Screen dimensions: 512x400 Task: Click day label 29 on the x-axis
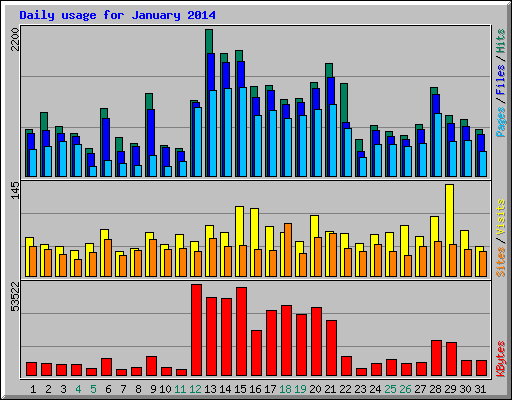[x=450, y=389]
